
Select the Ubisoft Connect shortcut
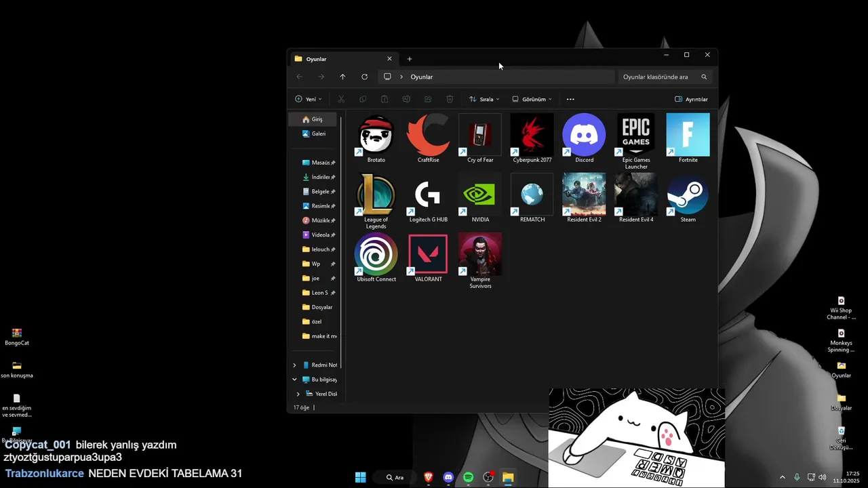pyautogui.click(x=376, y=258)
